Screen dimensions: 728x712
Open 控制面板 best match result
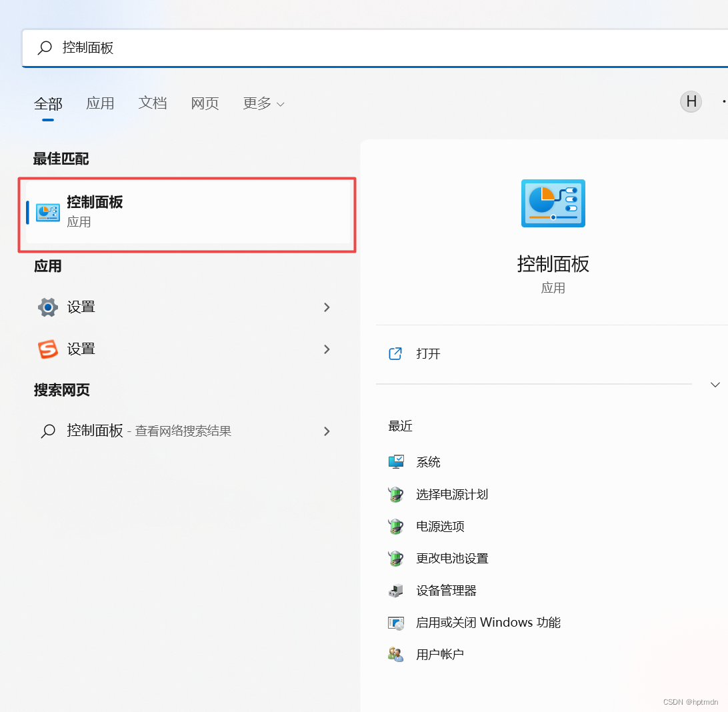click(187, 213)
